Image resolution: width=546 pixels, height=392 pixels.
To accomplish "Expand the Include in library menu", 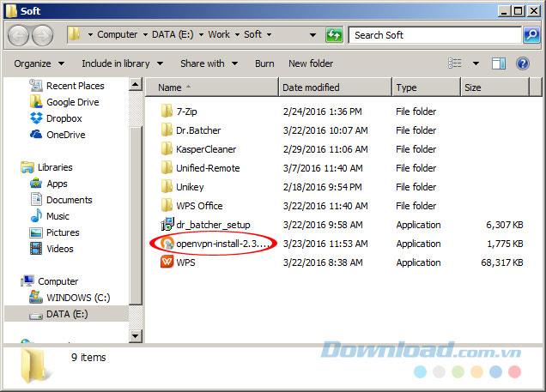I will pyautogui.click(x=120, y=63).
